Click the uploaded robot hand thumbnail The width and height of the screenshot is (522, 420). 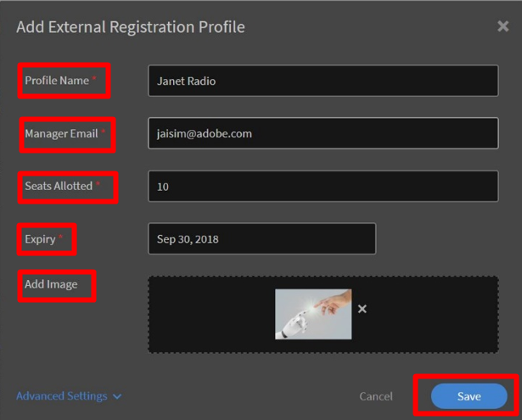tap(313, 314)
